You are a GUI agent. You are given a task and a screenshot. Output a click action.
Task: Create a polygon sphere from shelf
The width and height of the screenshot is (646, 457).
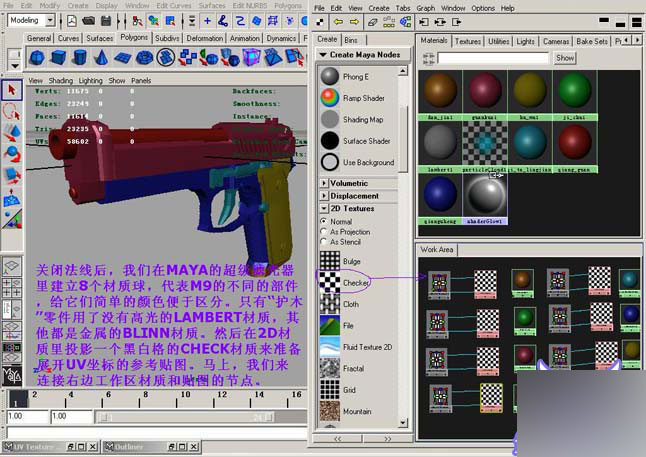37,58
